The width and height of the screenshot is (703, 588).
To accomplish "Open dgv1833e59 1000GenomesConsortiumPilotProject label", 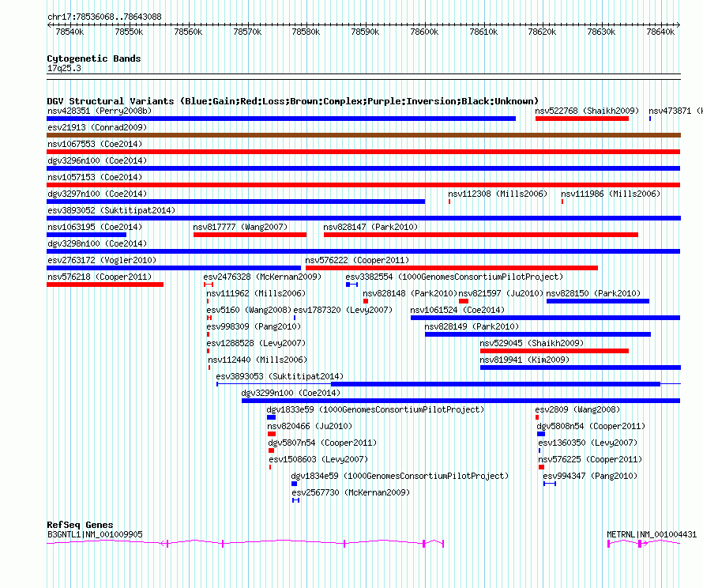I will point(375,409).
